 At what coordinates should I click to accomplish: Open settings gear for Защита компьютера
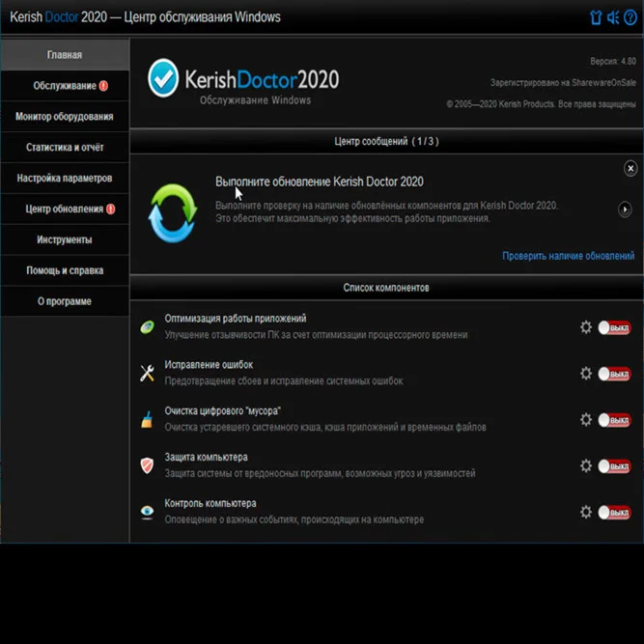(586, 465)
